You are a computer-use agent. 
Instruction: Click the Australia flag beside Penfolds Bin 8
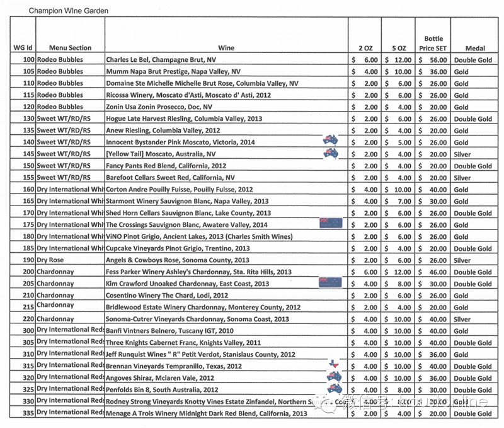coord(335,388)
